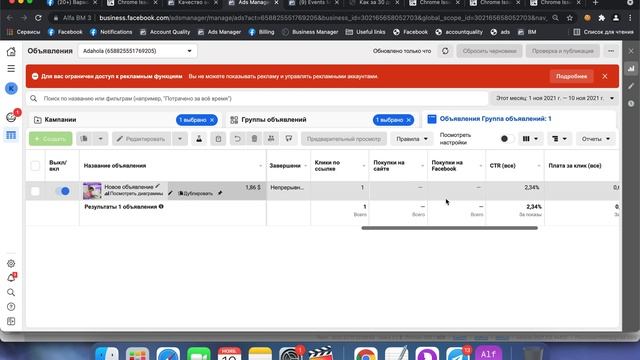640x360 pixels.
Task: Click the green 'Создать' button
Action: click(51, 139)
